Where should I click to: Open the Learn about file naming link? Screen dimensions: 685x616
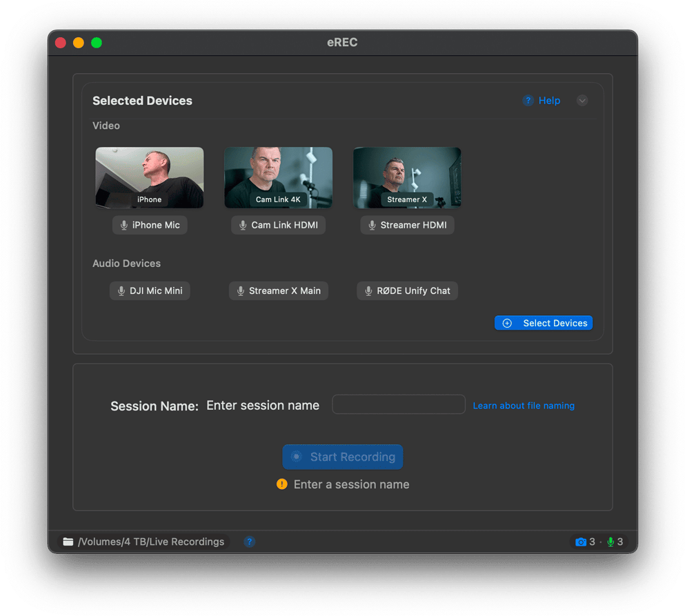pos(523,406)
